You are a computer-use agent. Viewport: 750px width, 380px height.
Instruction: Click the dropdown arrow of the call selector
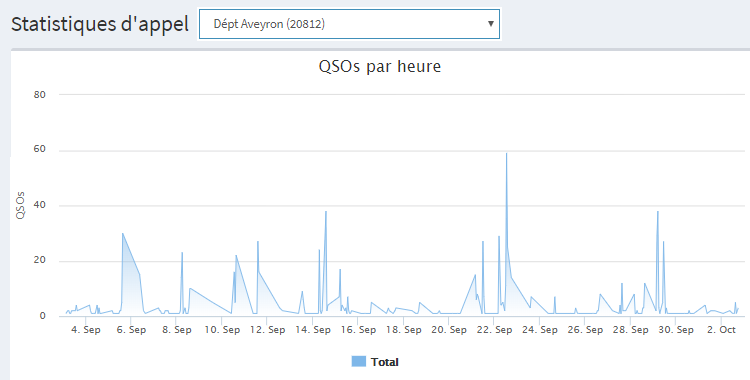(x=490, y=24)
